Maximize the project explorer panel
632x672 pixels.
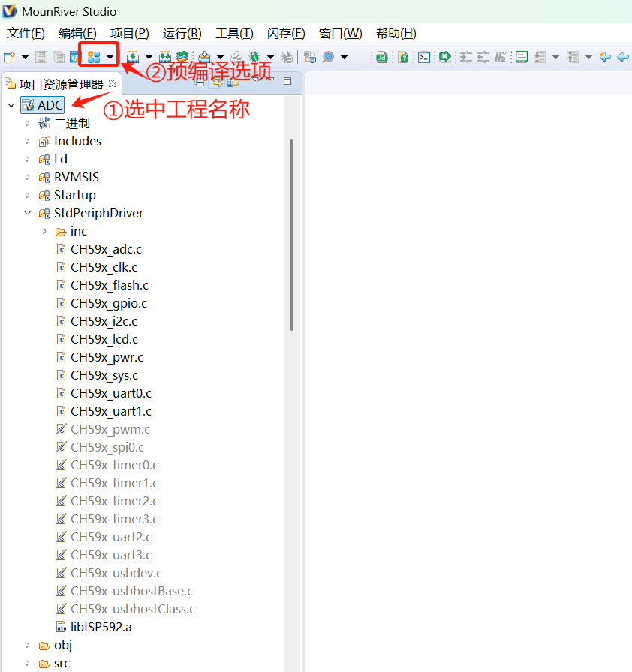pyautogui.click(x=287, y=81)
